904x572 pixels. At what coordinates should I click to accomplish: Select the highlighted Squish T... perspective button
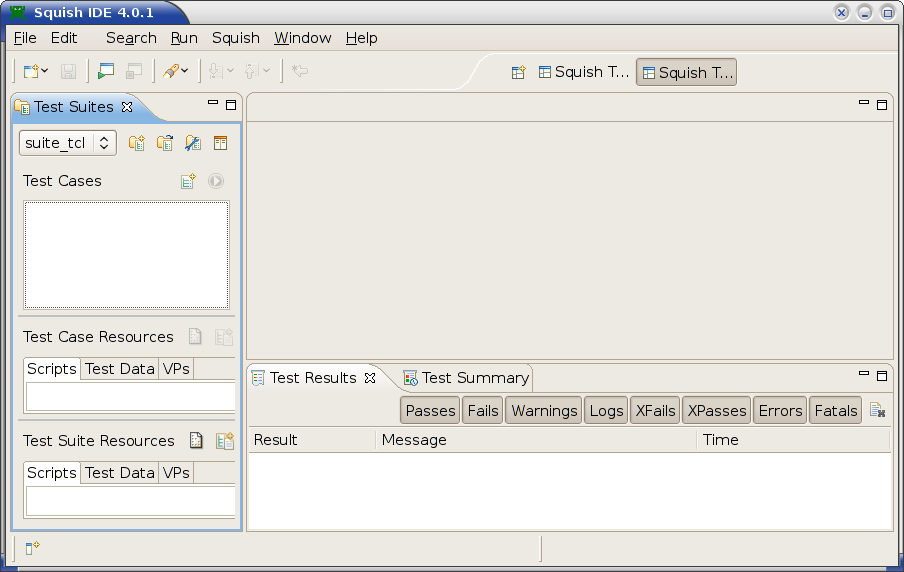(687, 73)
